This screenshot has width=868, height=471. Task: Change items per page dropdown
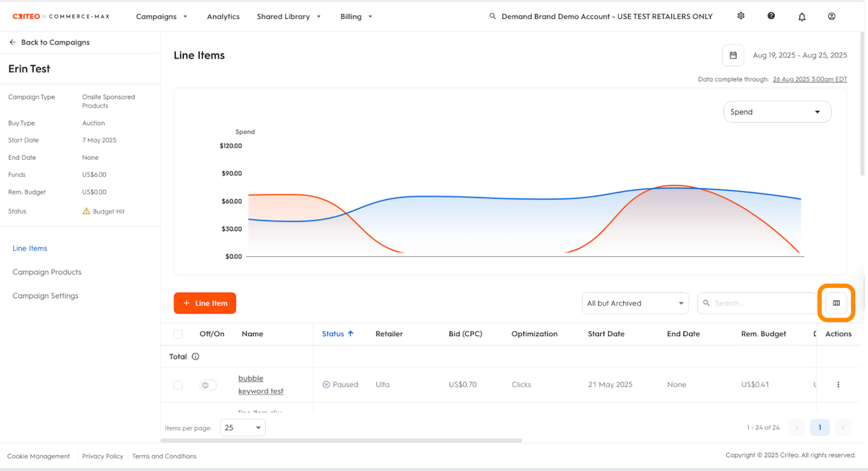[243, 428]
